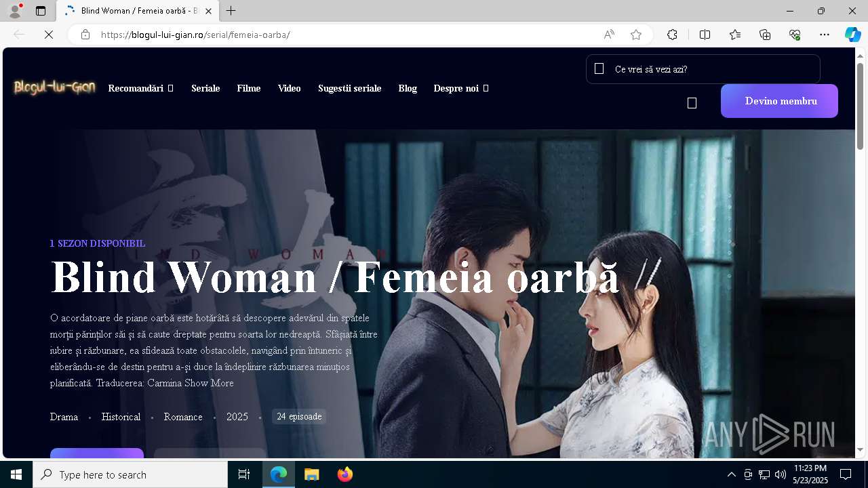Viewport: 868px width, 488px height.
Task: Open the notification center icon
Action: (x=846, y=474)
